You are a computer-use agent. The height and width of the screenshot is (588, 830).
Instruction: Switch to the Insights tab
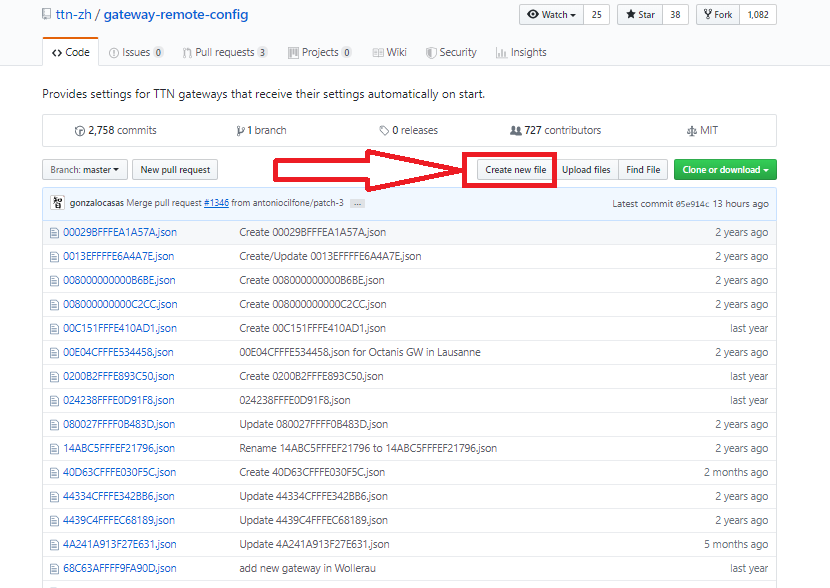click(521, 52)
